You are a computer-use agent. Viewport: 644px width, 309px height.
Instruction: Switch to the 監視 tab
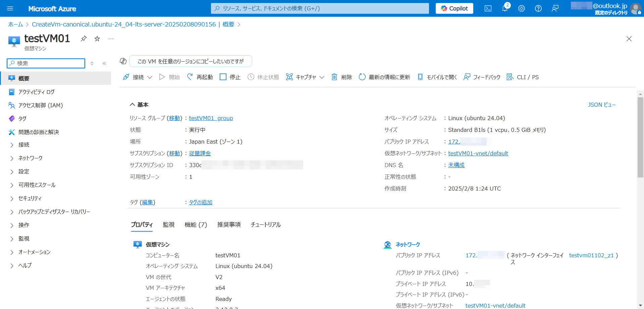pyautogui.click(x=168, y=225)
